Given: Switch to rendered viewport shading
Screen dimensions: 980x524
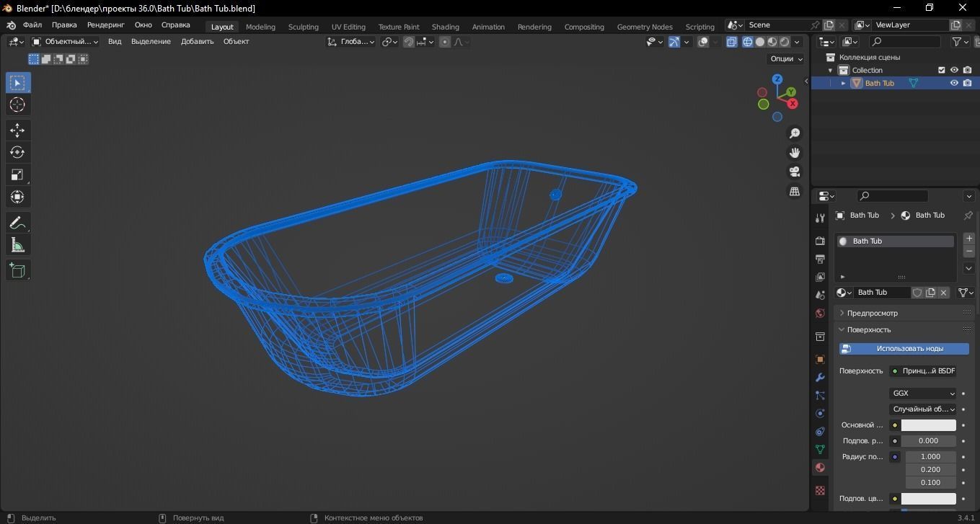Looking at the screenshot, I should (x=785, y=42).
